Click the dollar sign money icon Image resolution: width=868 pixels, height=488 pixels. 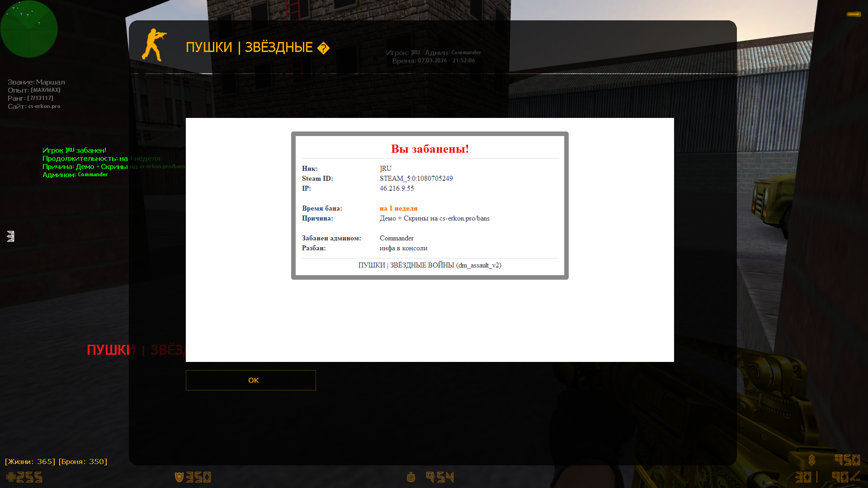tap(811, 460)
